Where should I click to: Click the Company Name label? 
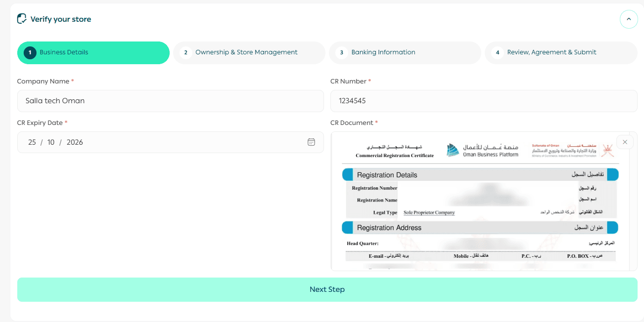tap(44, 81)
